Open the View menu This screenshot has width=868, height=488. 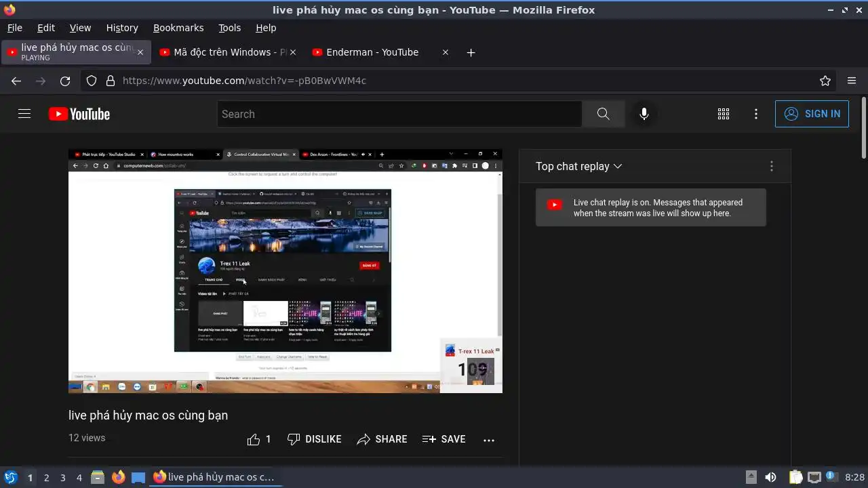[x=80, y=28]
